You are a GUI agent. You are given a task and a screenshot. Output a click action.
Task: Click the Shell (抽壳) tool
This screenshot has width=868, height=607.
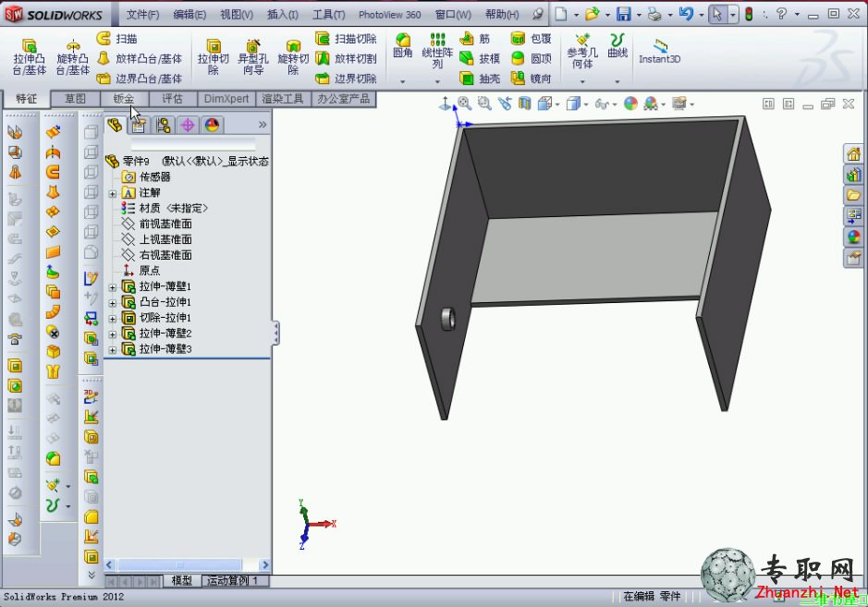pyautogui.click(x=480, y=79)
